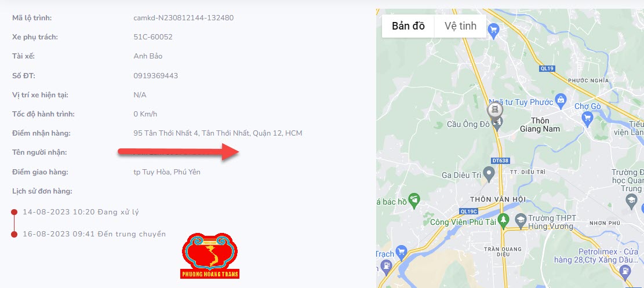Click the Ga Diêu Trì location pin
This screenshot has height=288, width=644.
[x=489, y=174]
